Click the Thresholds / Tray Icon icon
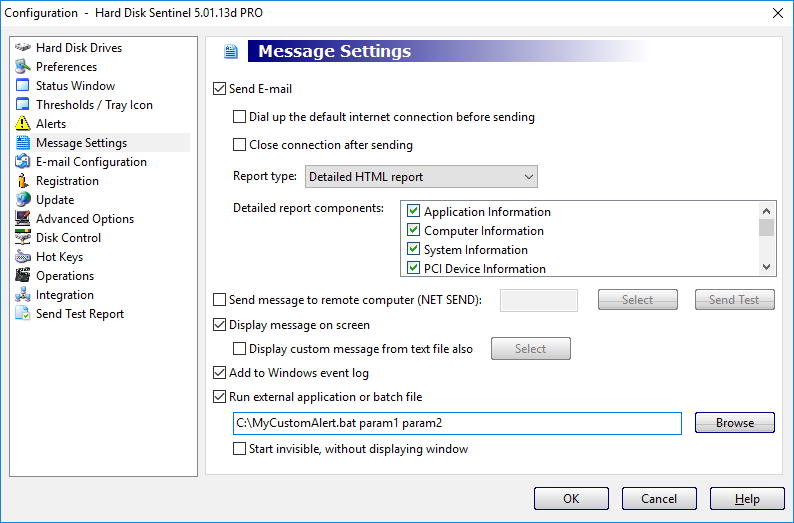 click(x=23, y=104)
